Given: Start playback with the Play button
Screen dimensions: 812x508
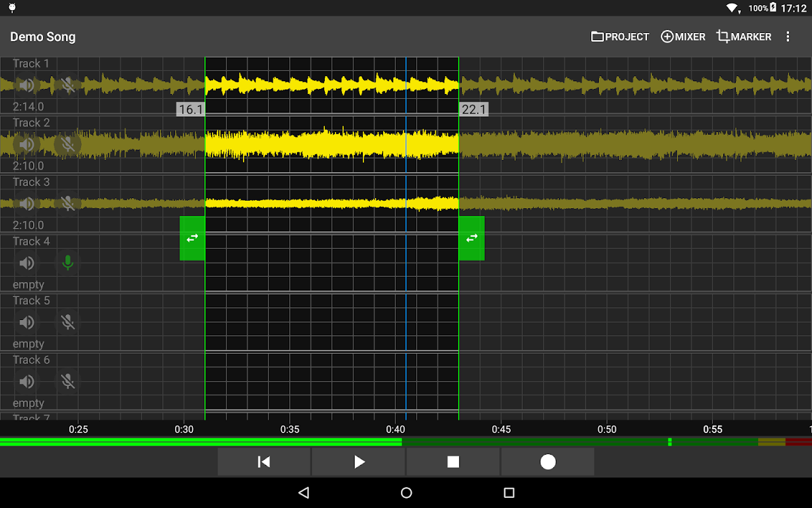Looking at the screenshot, I should [x=358, y=462].
